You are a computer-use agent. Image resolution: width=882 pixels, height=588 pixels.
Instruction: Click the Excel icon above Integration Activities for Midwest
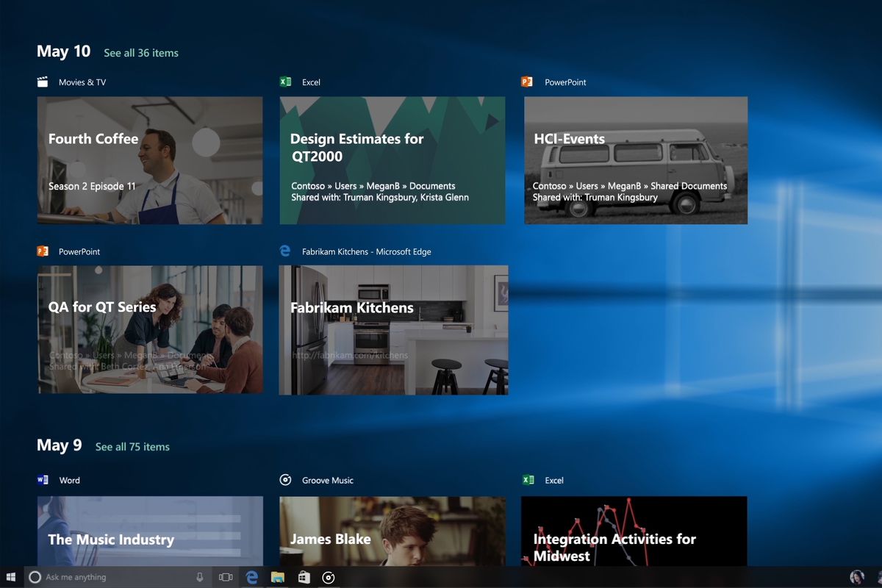528,480
